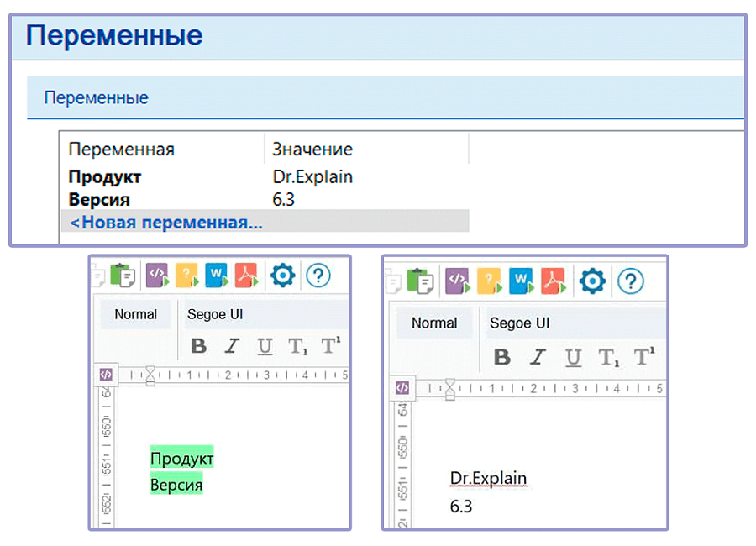Select the Переменные section header bar

pos(386,97)
